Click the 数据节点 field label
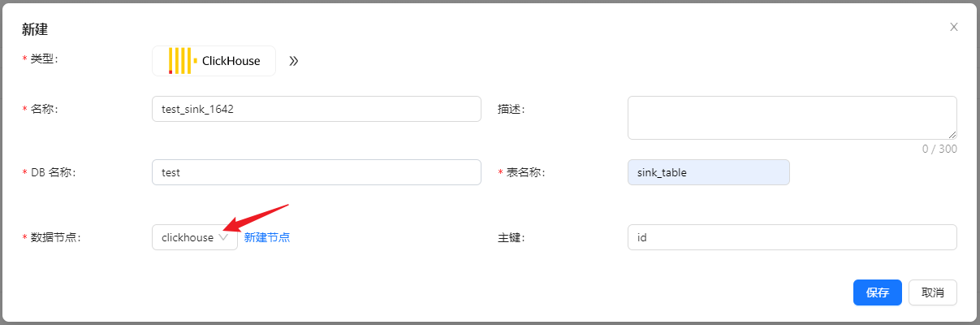 (x=56, y=237)
